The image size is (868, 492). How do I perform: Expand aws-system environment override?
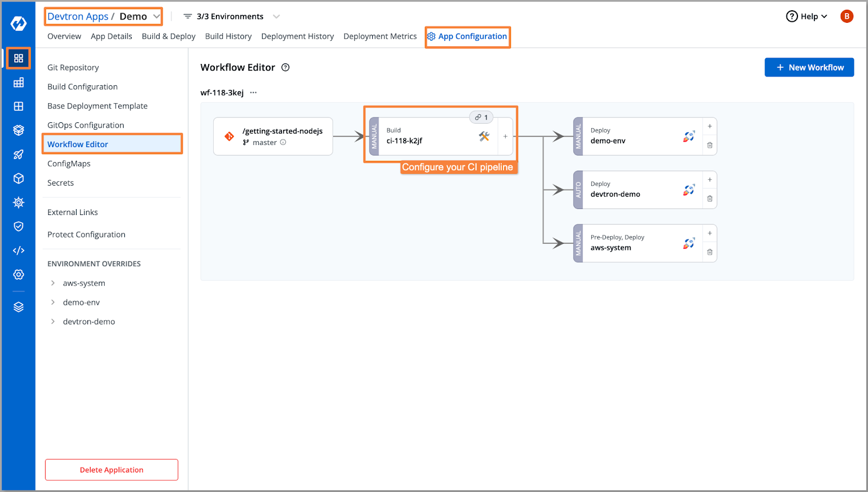(53, 283)
